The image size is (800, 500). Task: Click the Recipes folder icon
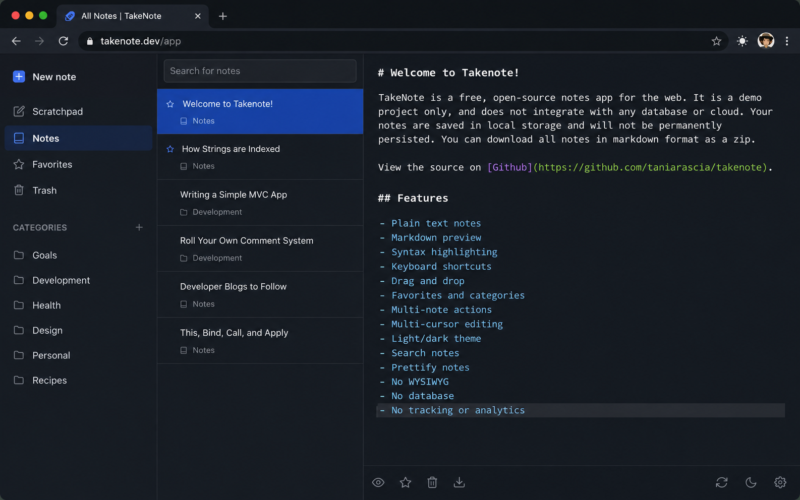click(x=19, y=380)
